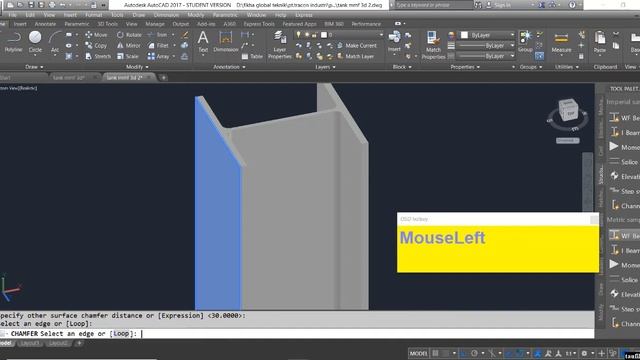The height and width of the screenshot is (360, 640).
Task: Open the lineweight ByLayer dropdown
Action: point(487,46)
